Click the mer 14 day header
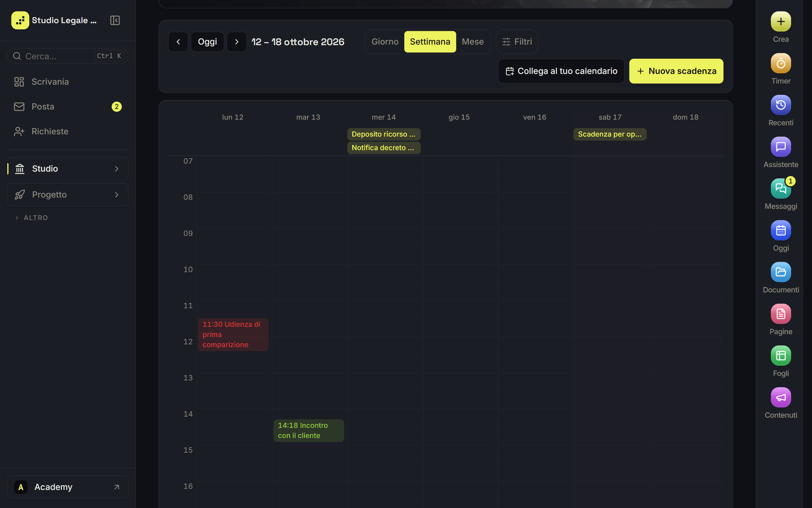Screen dimensions: 812x508 (x=384, y=117)
